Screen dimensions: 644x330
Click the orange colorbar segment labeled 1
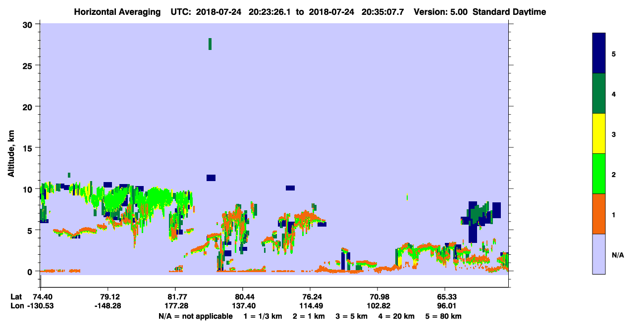pos(599,214)
